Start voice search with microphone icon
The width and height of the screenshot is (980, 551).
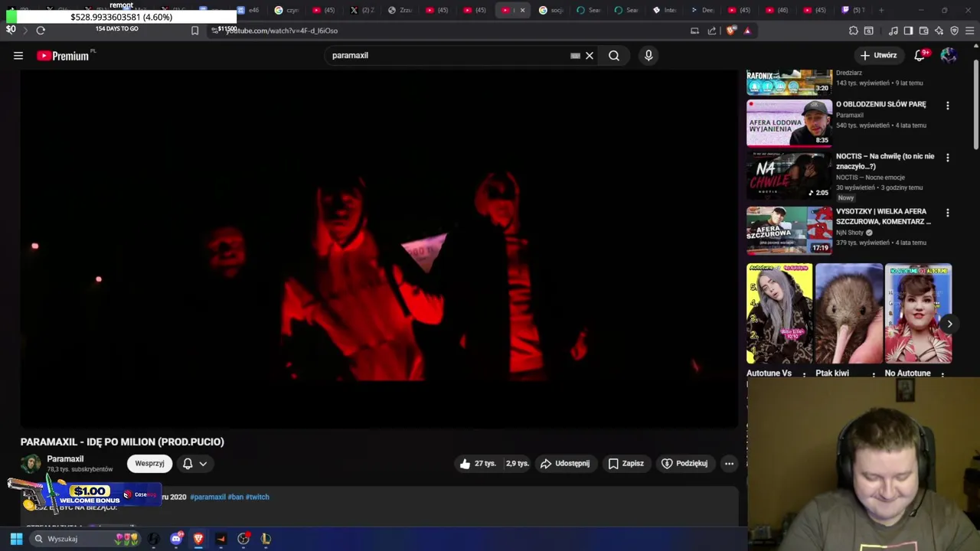click(x=648, y=55)
